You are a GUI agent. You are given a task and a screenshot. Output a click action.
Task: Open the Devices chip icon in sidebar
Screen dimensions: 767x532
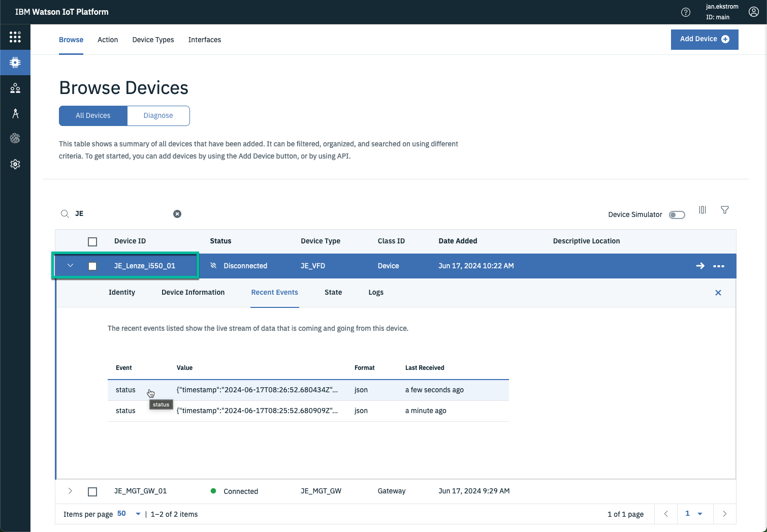click(15, 62)
